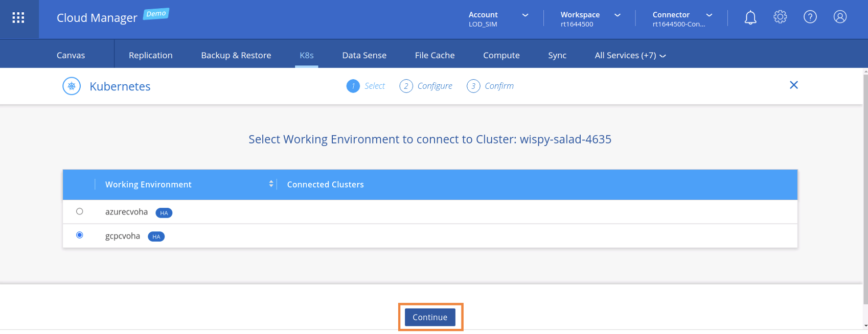Open the apps grid menu icon
Image resolution: width=868 pixels, height=334 pixels.
[18, 18]
